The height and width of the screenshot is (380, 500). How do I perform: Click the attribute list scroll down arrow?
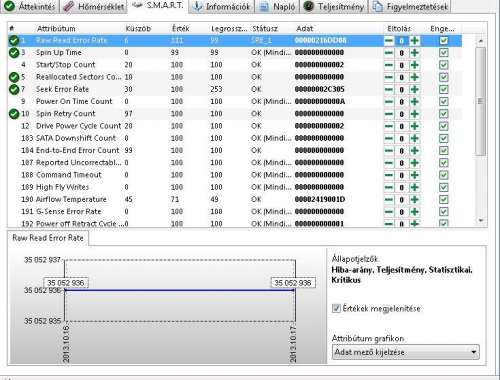[480, 220]
